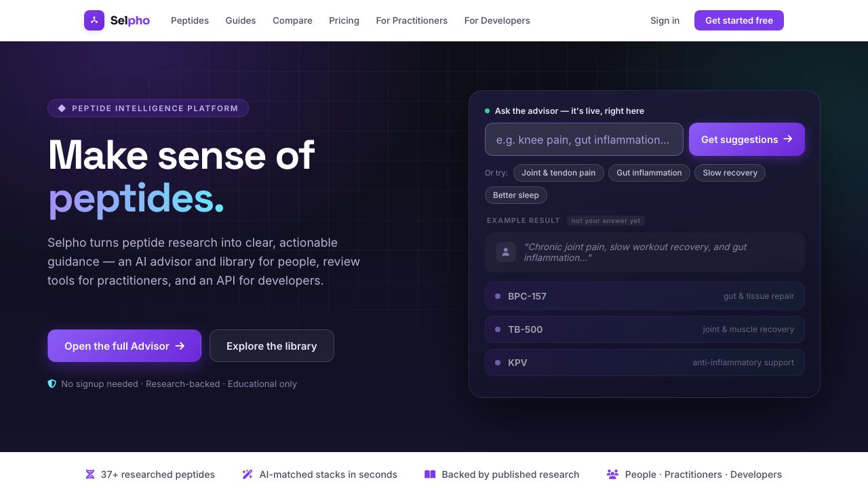Select the Better sleep chip

[516, 195]
